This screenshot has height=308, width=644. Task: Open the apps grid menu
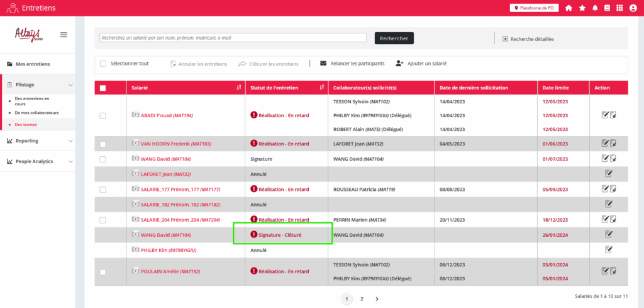619,8
